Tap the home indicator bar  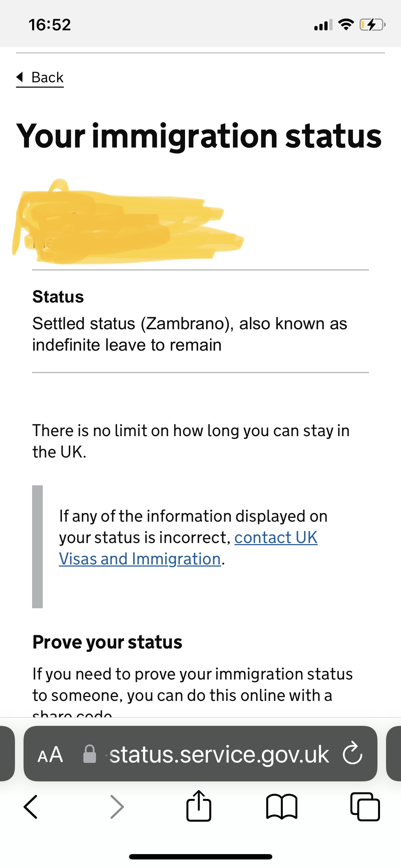[x=200, y=856]
